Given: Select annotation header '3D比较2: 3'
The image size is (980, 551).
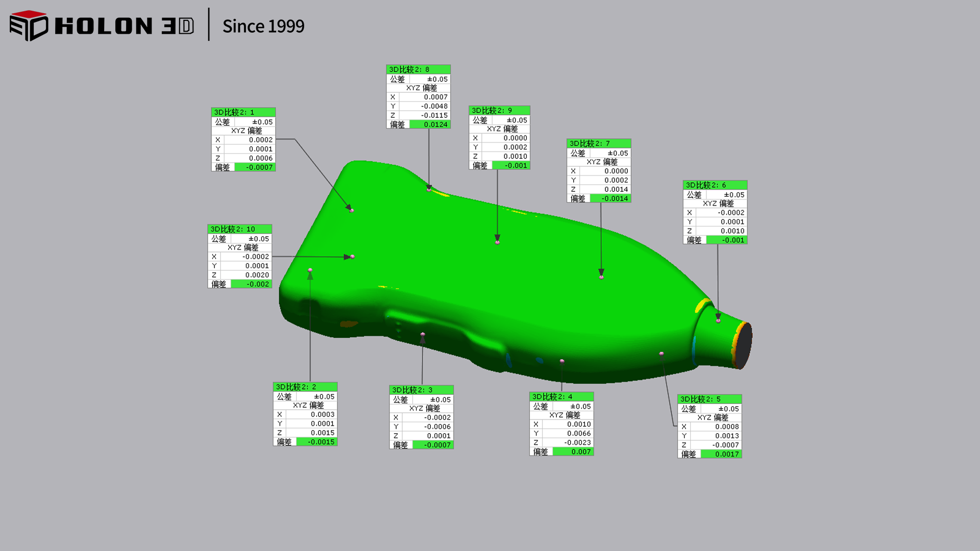Looking at the screenshot, I should pos(421,390).
